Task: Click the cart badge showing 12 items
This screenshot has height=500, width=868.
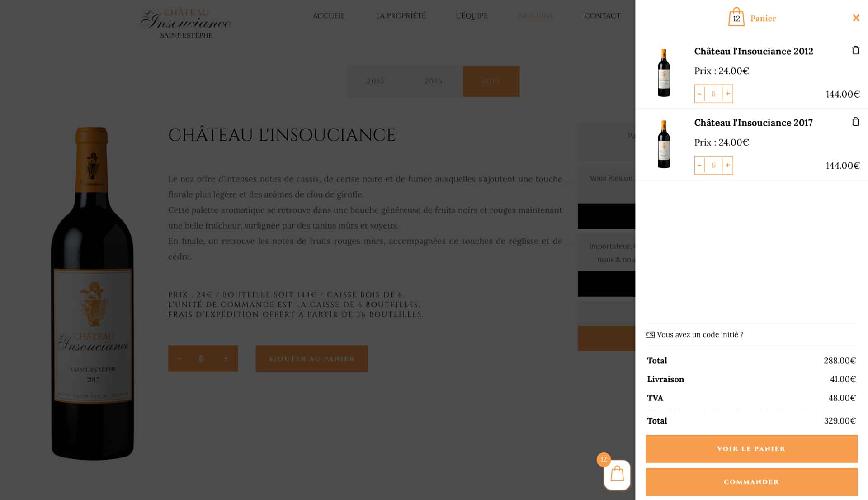Action: pyautogui.click(x=604, y=460)
